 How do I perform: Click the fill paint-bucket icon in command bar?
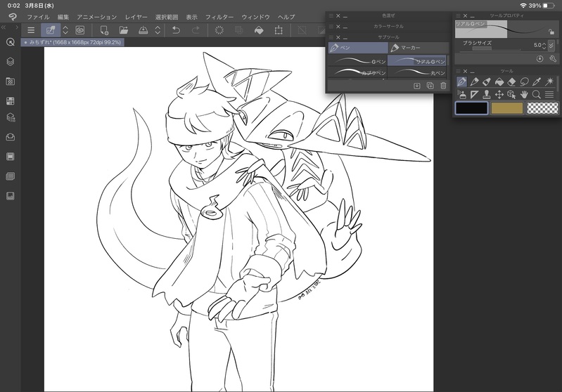coord(259,30)
